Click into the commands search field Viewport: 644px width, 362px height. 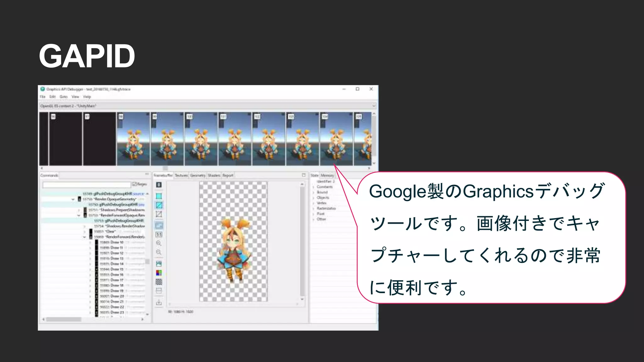[x=87, y=185]
